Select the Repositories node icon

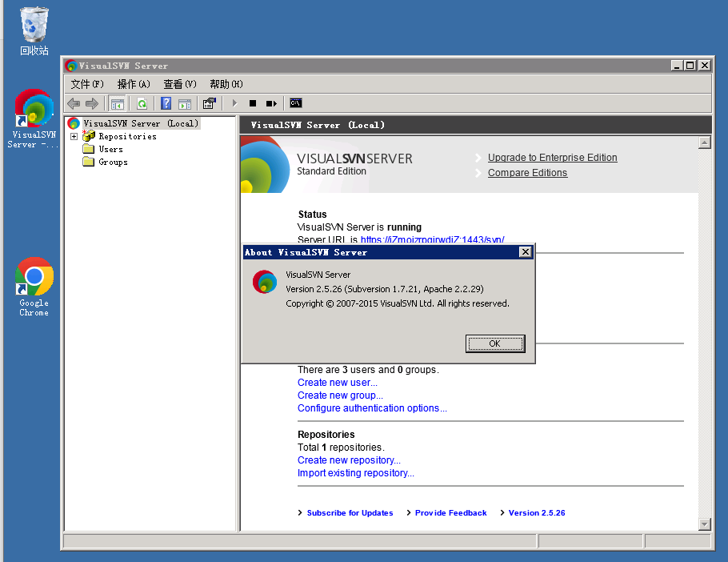click(x=89, y=136)
